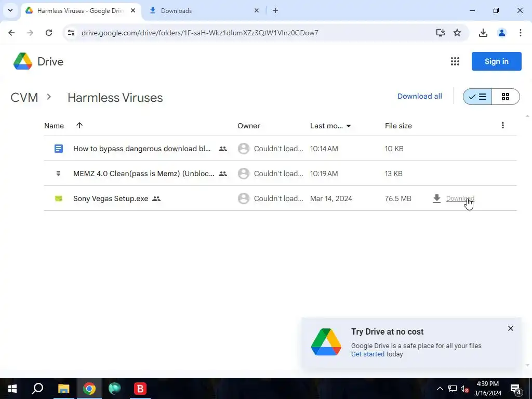Click the install app icon in address bar
This screenshot has height=399, width=532.
click(441, 33)
